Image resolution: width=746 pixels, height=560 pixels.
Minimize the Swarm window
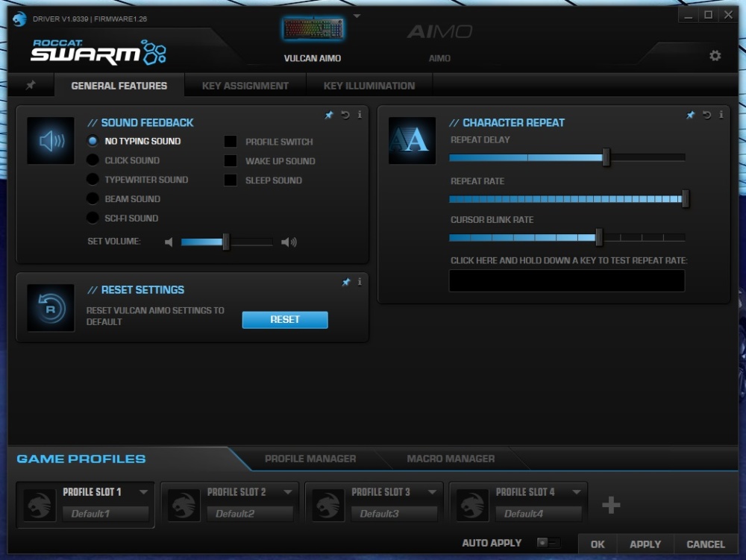[688, 15]
